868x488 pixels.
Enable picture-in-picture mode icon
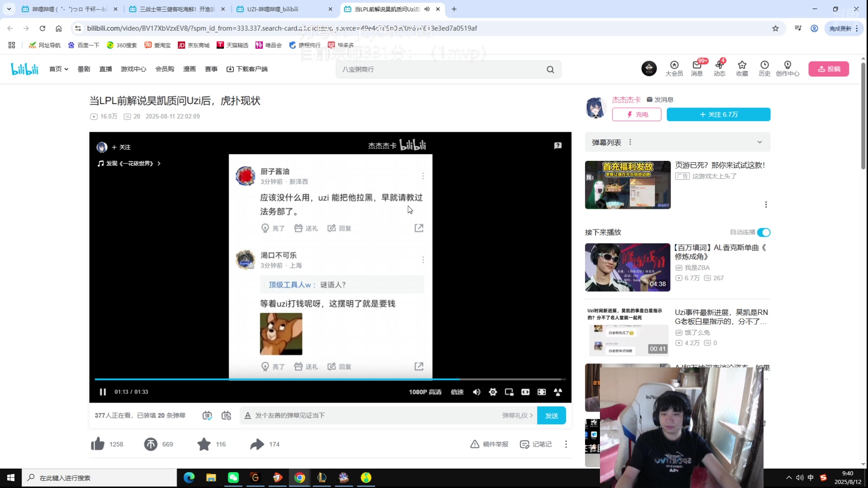[x=509, y=392]
